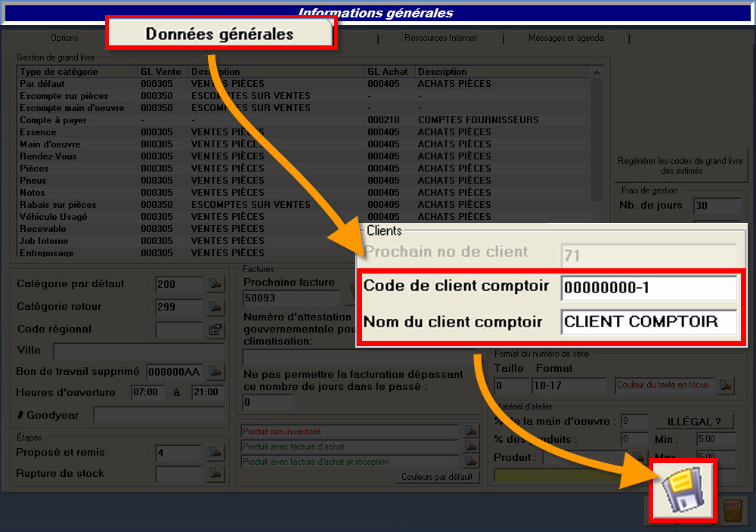Edit closing hour 21:00 field
756x532 pixels.
pos(208,392)
